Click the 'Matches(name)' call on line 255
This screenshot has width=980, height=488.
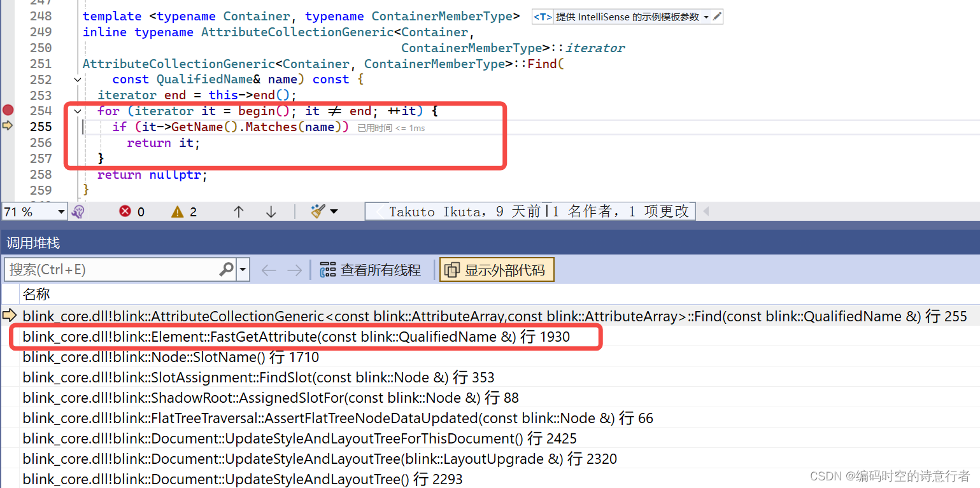click(295, 127)
